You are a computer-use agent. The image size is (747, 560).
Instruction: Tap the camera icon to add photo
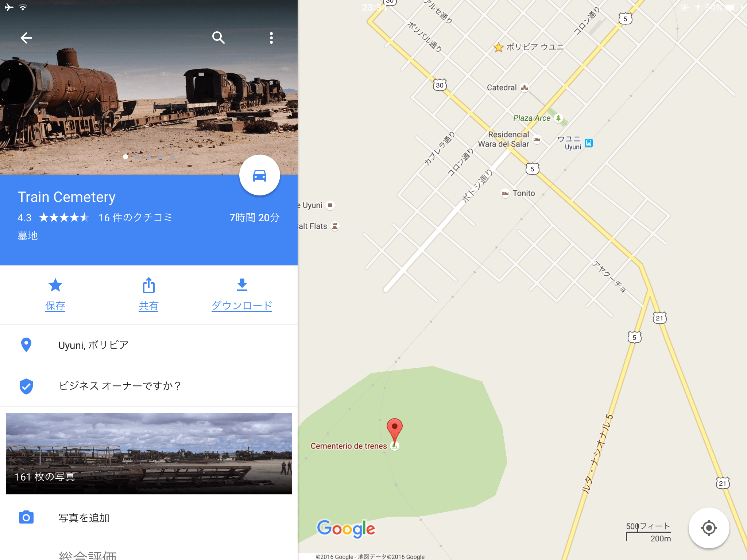[26, 517]
